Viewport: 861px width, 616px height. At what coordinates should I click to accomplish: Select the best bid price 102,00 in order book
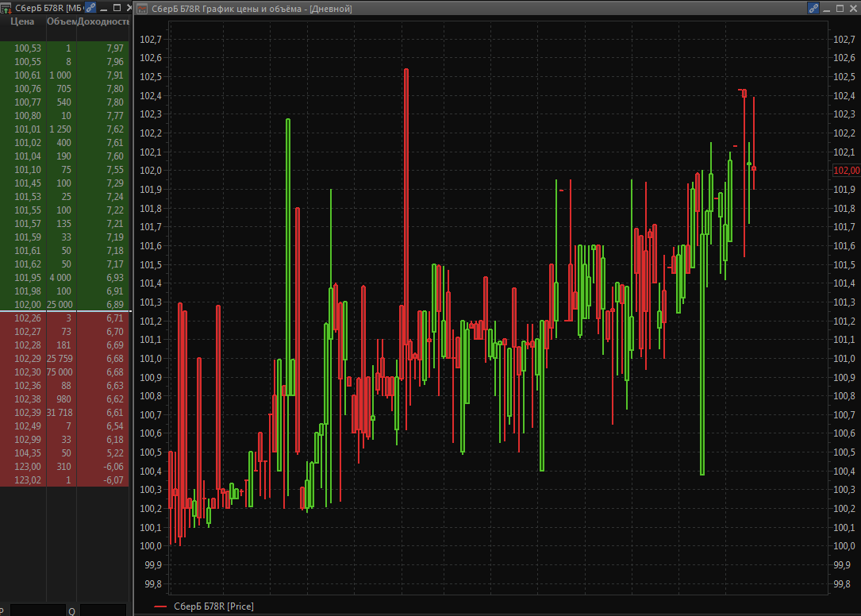28,305
